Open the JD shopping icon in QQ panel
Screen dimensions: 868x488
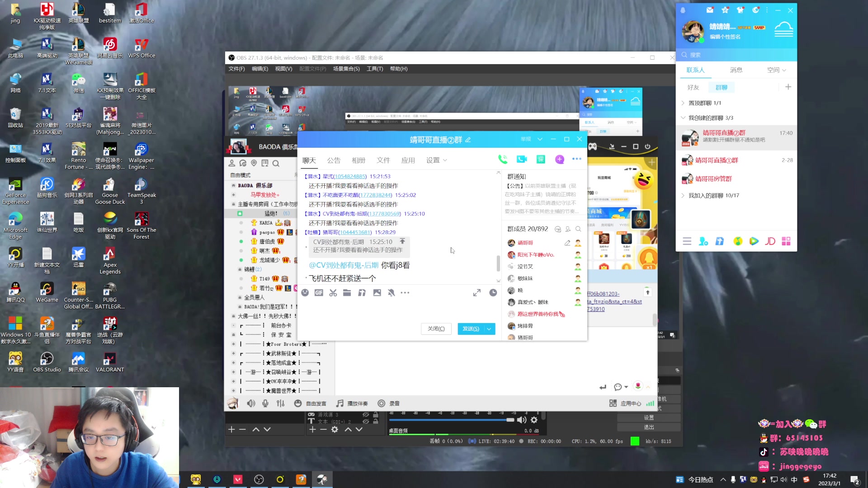click(770, 241)
